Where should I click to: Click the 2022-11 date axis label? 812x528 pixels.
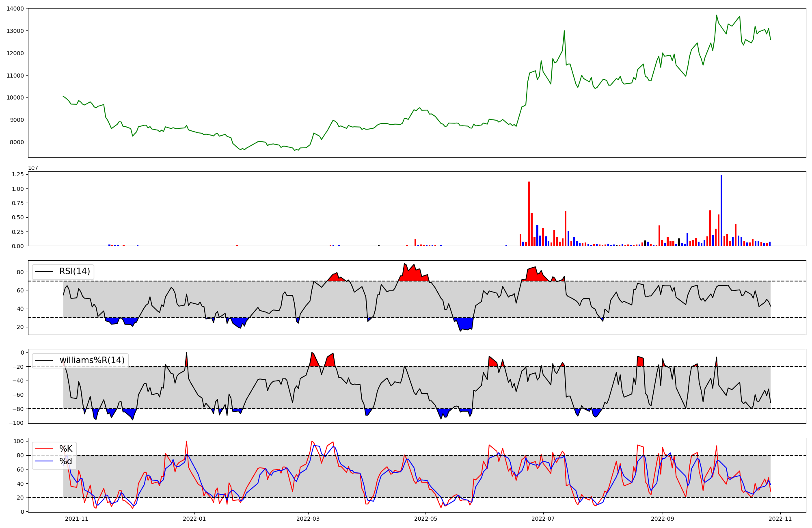780,519
